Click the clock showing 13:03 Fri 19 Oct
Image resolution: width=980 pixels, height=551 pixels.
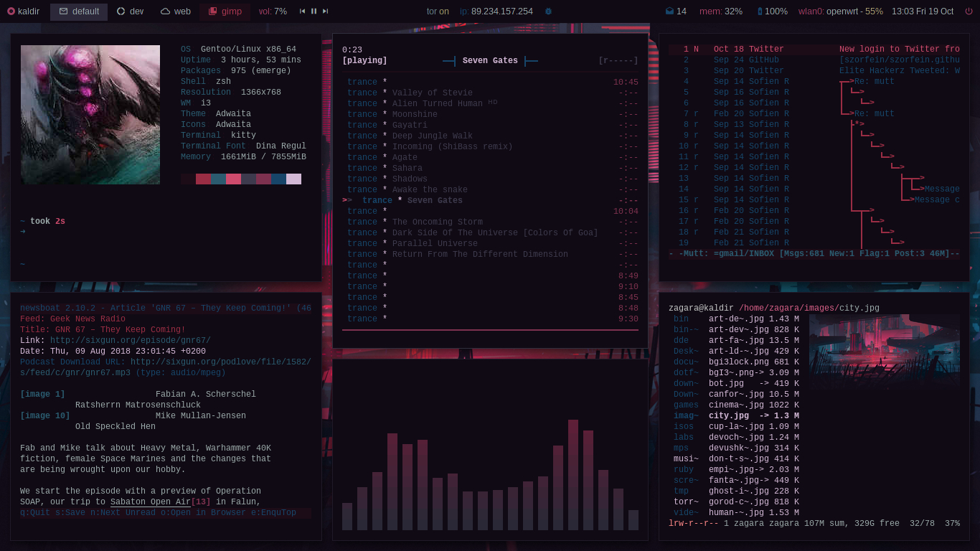click(x=923, y=11)
